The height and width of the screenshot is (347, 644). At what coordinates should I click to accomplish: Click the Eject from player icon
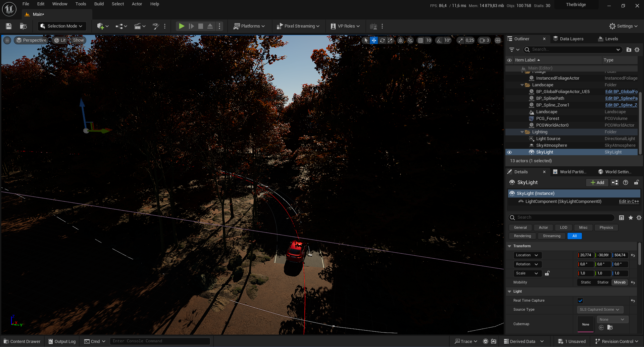tap(210, 26)
